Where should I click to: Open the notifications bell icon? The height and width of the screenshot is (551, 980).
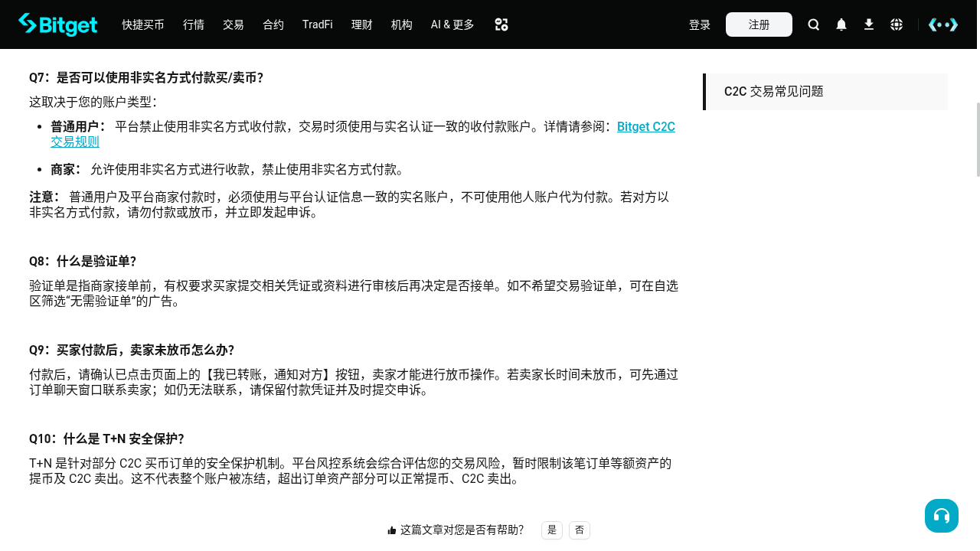(x=841, y=24)
